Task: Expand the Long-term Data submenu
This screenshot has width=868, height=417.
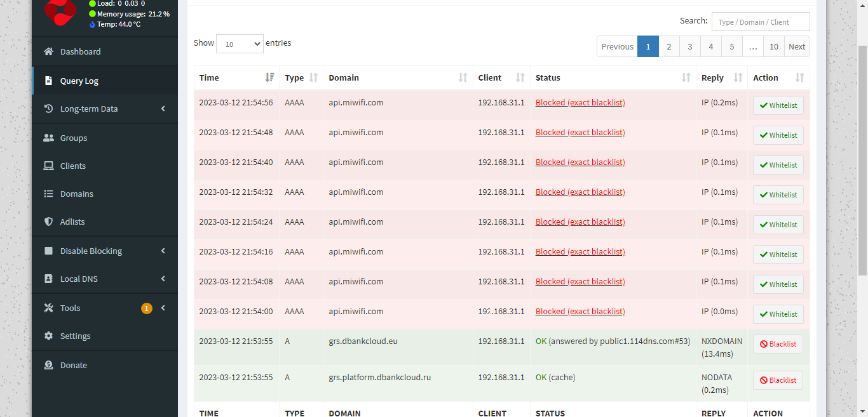Action: click(105, 109)
